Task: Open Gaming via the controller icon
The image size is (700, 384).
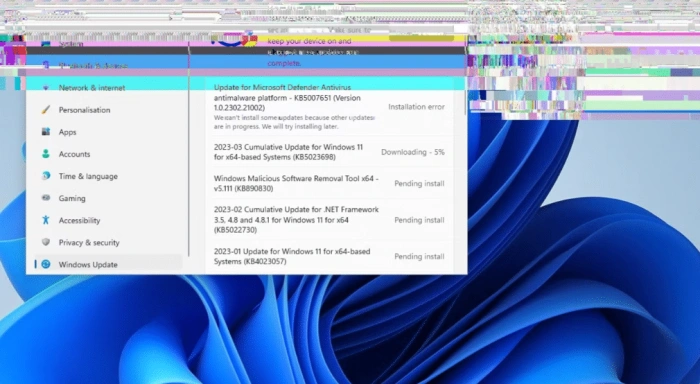Action: (x=46, y=198)
